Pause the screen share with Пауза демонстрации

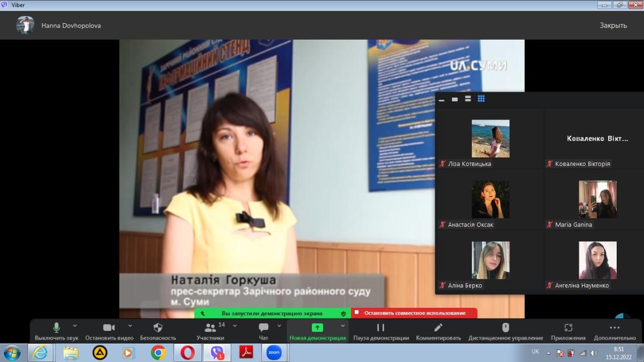click(380, 328)
